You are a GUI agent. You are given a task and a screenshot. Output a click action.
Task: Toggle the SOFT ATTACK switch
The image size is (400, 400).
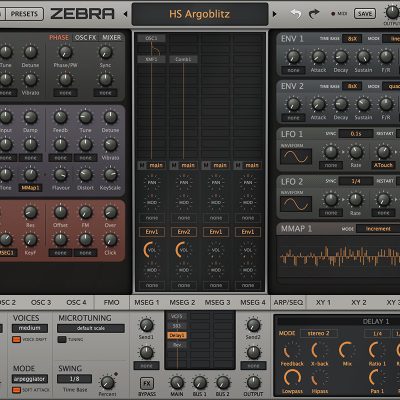coord(16,390)
